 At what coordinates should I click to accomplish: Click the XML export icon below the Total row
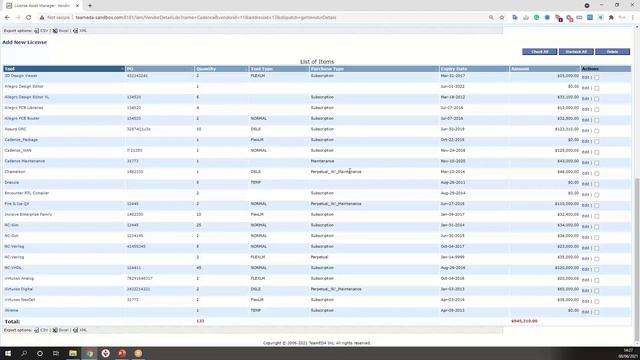76,330
